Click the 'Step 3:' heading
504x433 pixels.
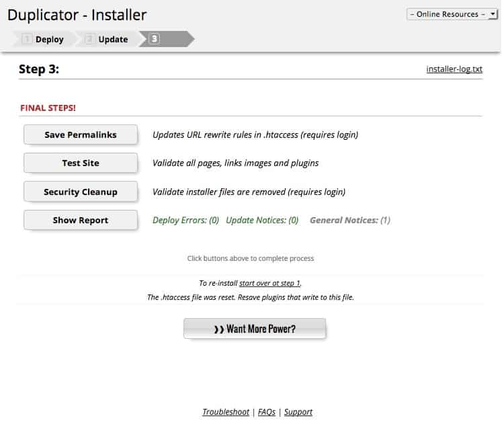click(39, 69)
